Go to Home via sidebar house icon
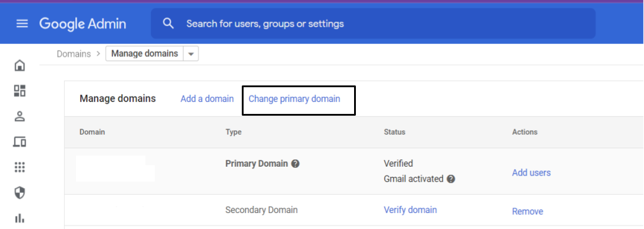Image resolution: width=644 pixels, height=229 pixels. [x=20, y=65]
